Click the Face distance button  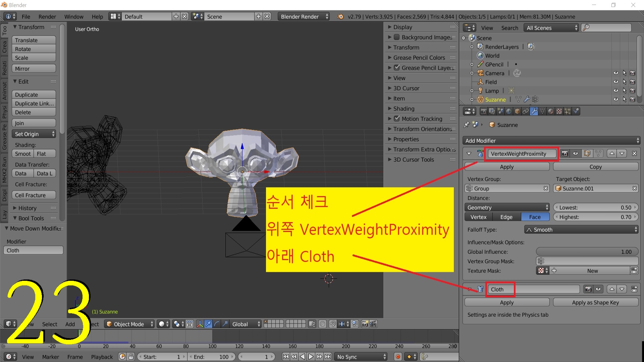[535, 217]
